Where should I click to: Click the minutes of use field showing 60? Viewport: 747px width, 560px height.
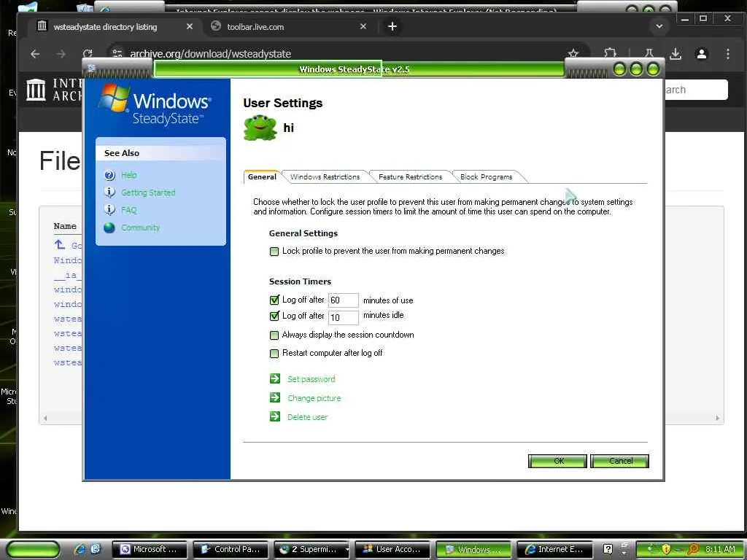click(343, 300)
